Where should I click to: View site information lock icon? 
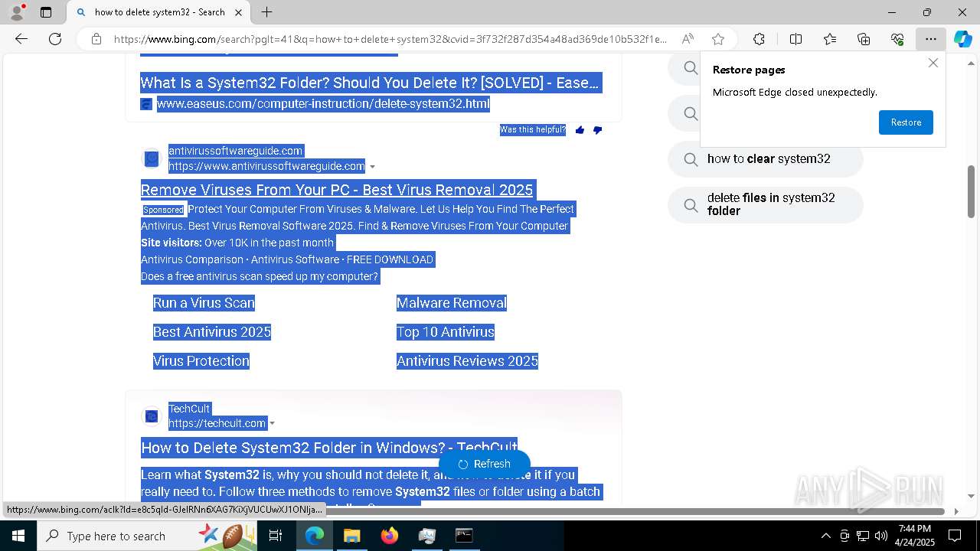tap(96, 39)
